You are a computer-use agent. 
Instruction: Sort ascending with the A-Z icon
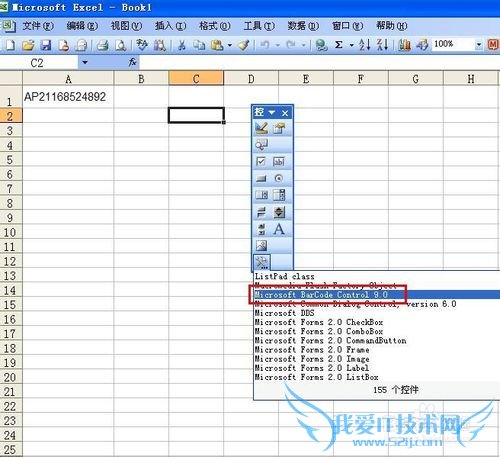[x=364, y=45]
